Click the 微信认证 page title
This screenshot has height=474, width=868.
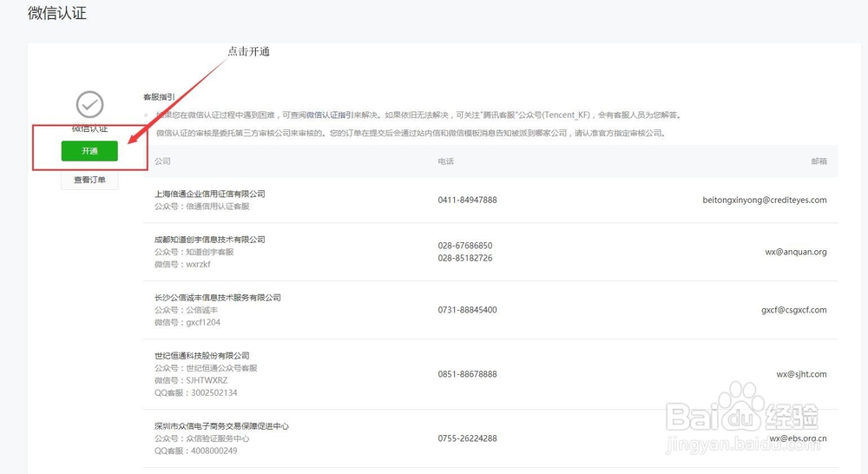tap(57, 13)
